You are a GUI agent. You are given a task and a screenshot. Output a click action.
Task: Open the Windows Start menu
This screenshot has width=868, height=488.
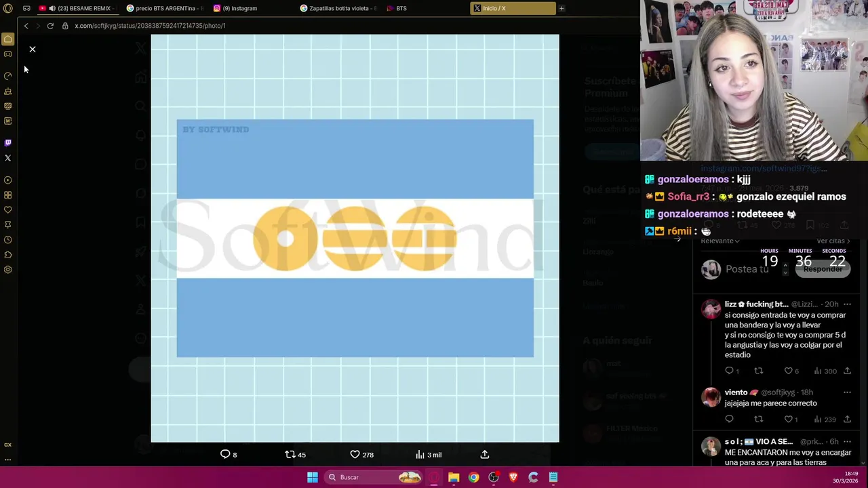tap(313, 477)
